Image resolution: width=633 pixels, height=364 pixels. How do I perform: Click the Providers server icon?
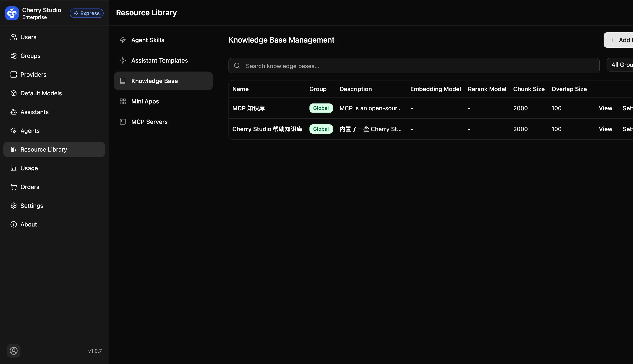click(13, 75)
